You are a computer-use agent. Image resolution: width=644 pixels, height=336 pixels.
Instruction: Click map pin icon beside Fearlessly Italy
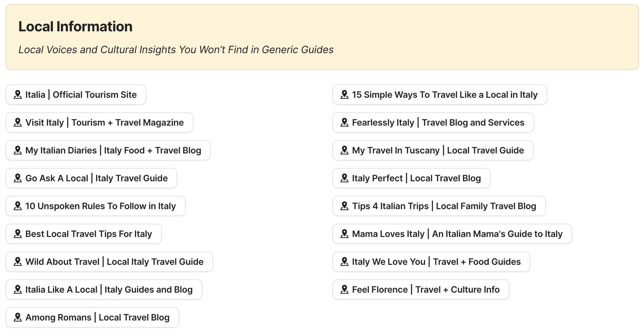click(344, 122)
